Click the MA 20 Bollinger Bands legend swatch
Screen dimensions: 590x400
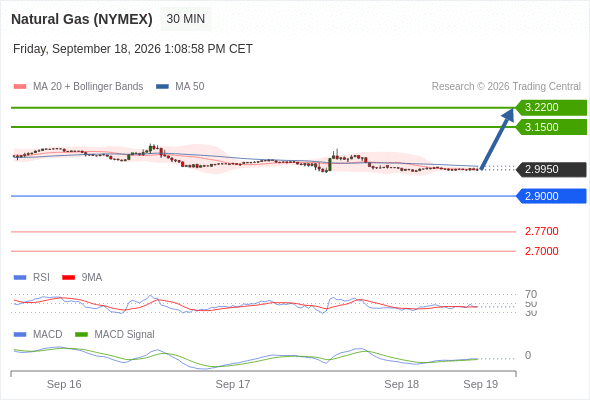click(20, 87)
